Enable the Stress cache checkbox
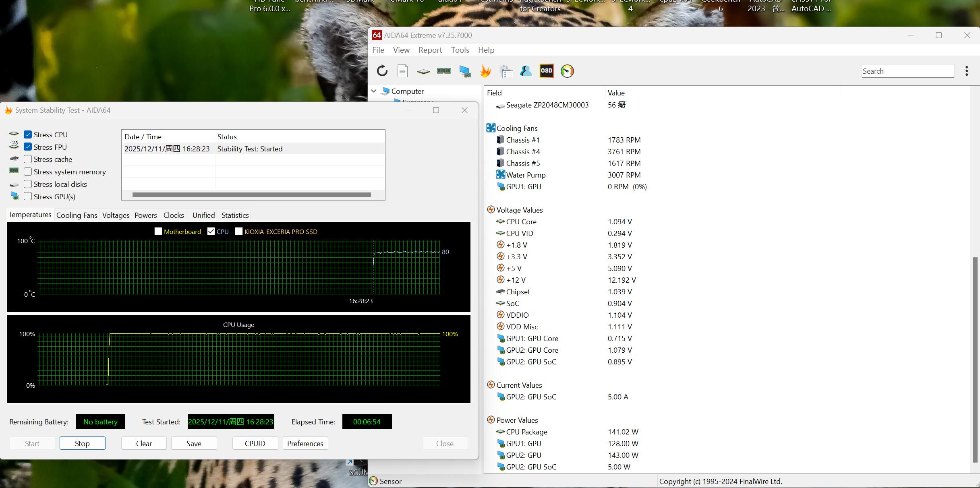 28,159
